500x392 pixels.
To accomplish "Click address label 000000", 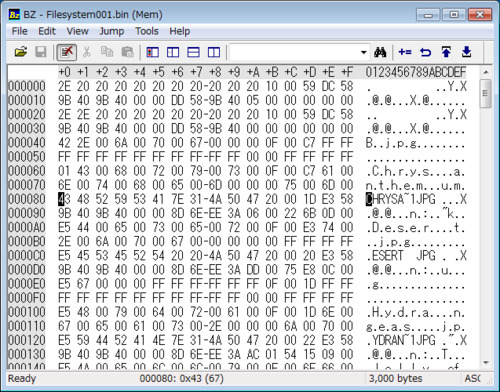I will click(27, 86).
